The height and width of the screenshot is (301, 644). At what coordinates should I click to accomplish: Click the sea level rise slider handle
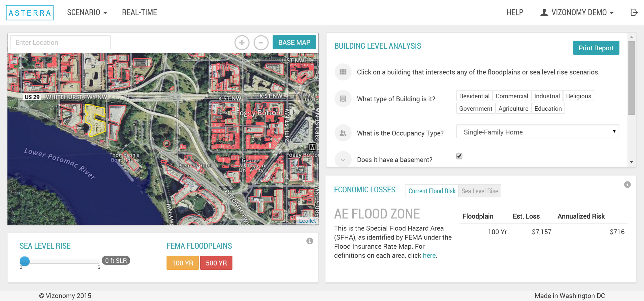[25, 261]
